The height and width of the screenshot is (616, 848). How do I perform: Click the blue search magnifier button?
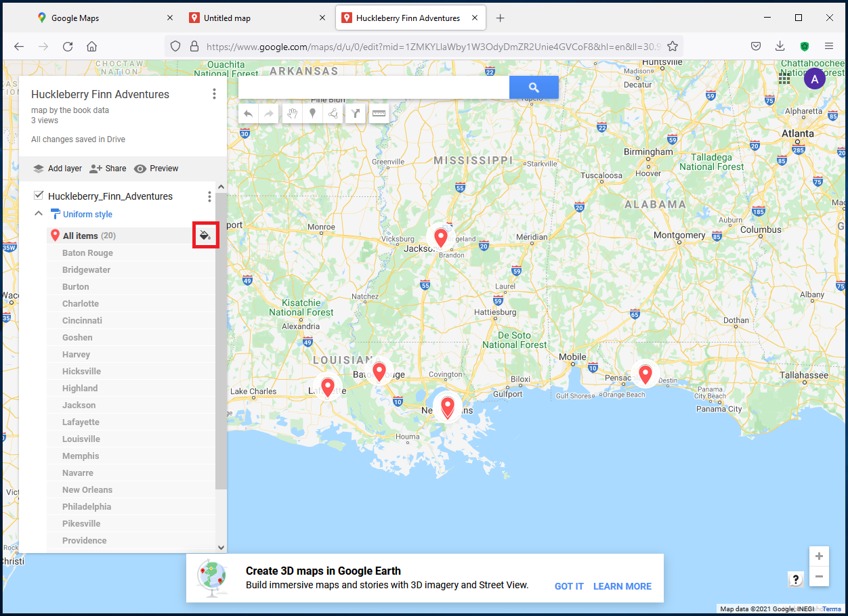[x=534, y=87]
